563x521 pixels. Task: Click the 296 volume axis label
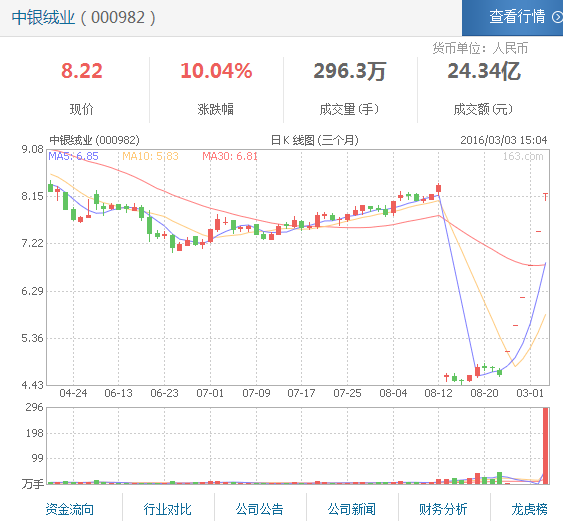[x=34, y=408]
